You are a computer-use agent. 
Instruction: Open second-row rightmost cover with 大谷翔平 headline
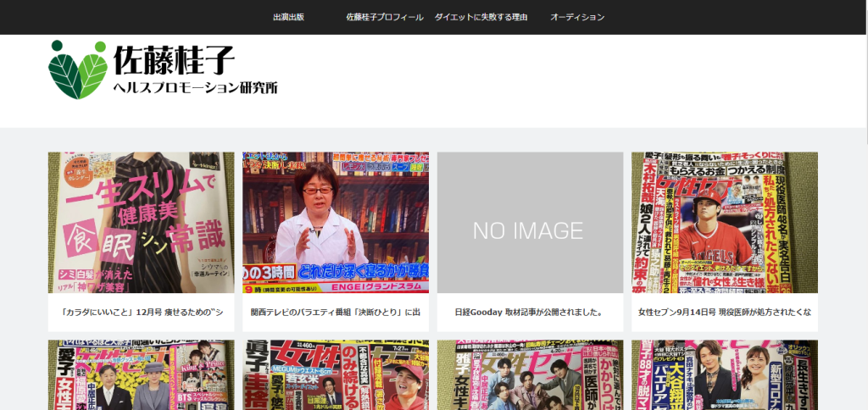click(x=724, y=375)
